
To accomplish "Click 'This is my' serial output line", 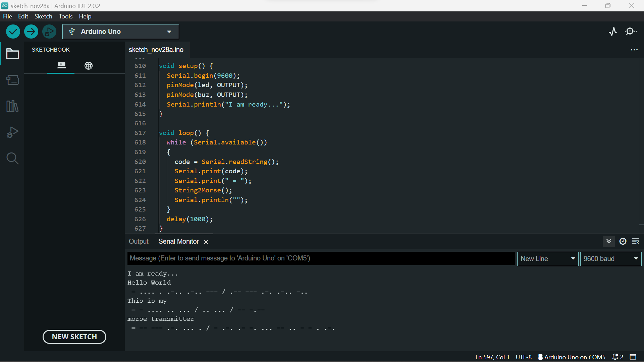I will click(x=147, y=301).
